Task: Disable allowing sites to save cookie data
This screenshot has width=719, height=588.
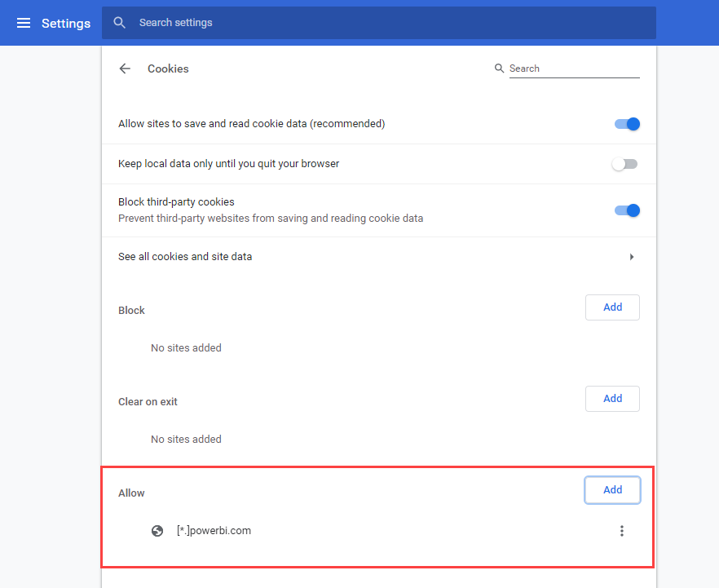Action: pyautogui.click(x=626, y=123)
